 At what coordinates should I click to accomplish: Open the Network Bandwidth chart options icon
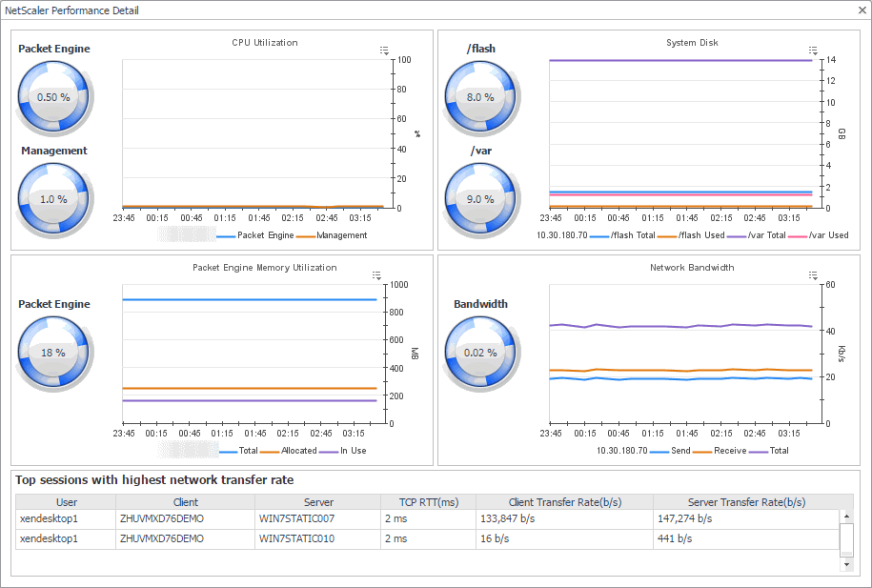click(x=813, y=275)
